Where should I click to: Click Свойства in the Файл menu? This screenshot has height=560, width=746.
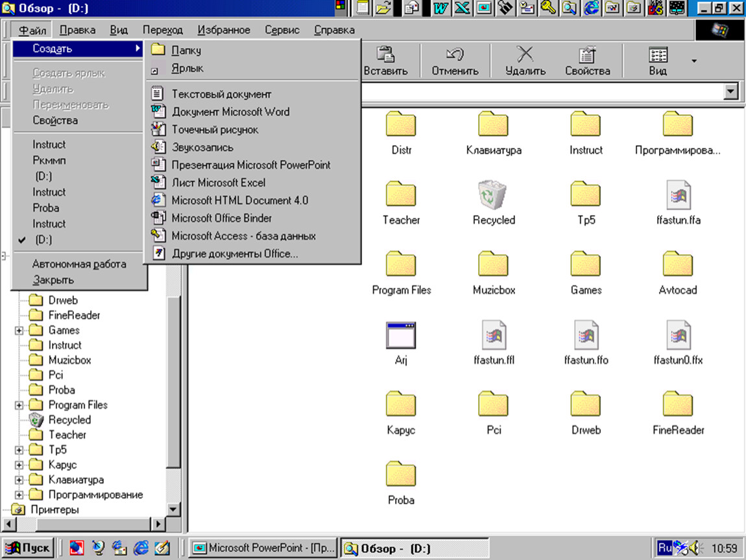(x=78, y=121)
